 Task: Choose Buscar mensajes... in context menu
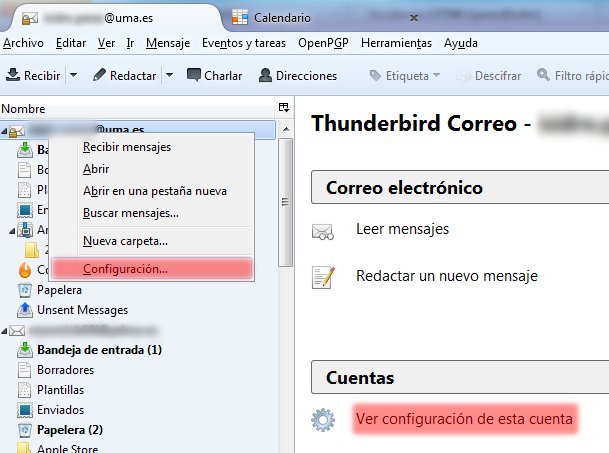pos(131,213)
